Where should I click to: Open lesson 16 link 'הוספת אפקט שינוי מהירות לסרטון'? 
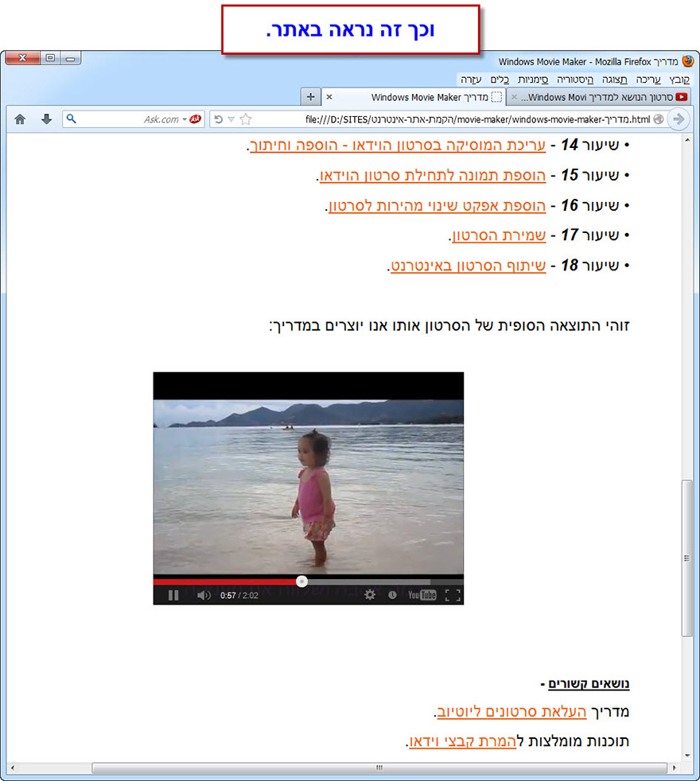click(437, 206)
